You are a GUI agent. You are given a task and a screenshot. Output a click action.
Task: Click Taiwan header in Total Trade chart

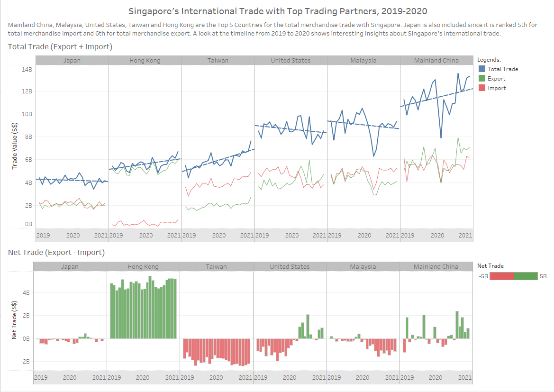click(x=218, y=60)
